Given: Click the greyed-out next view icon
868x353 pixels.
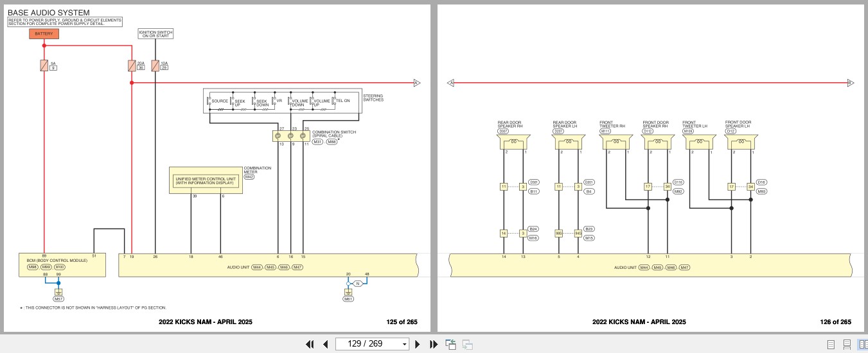Looking at the screenshot, I should pos(468,345).
